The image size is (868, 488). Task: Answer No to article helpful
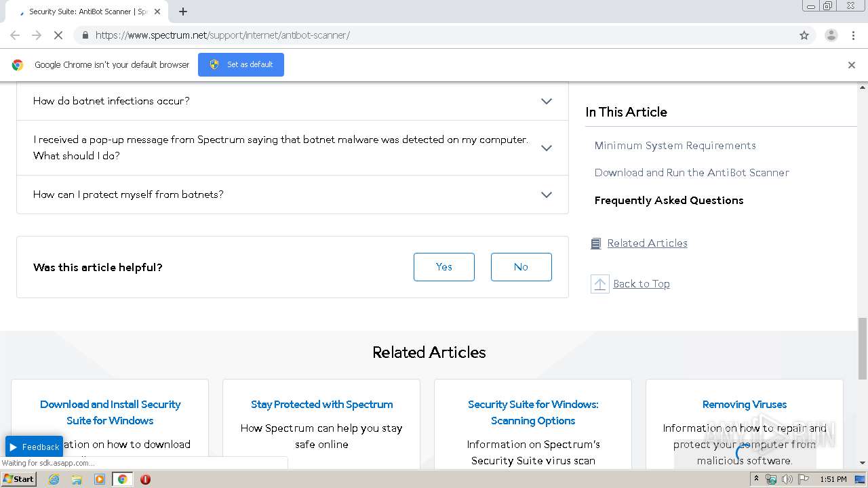tap(521, 267)
